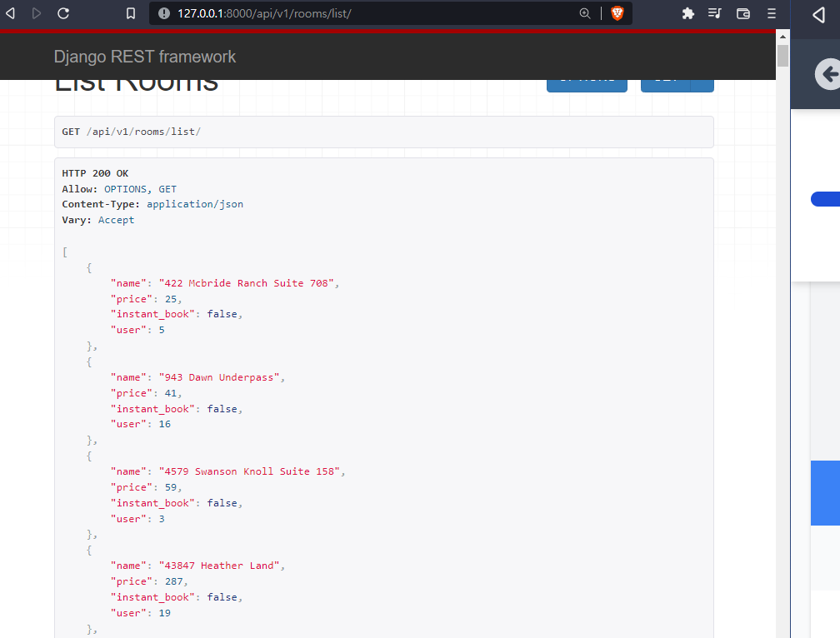Screen dimensions: 840x638
Task: Open the browser hamburger menu
Action: coord(772,13)
